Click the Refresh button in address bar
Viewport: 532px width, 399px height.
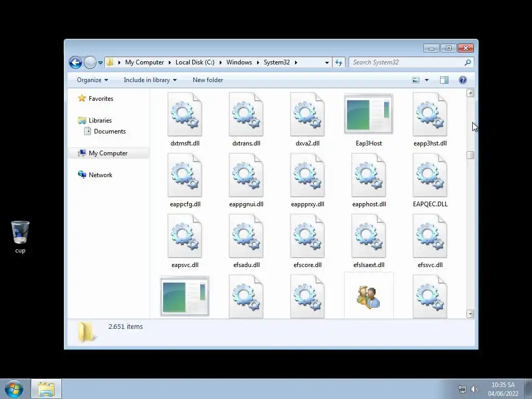tap(339, 62)
